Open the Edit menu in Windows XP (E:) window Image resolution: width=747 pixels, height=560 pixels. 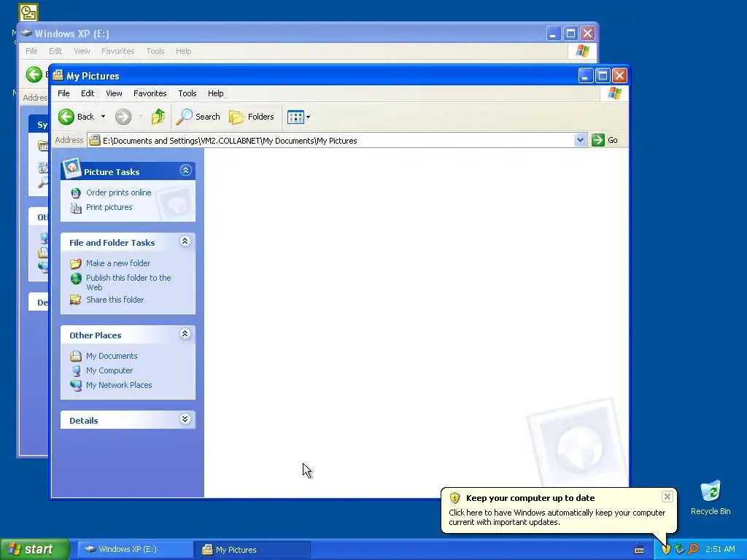point(55,51)
